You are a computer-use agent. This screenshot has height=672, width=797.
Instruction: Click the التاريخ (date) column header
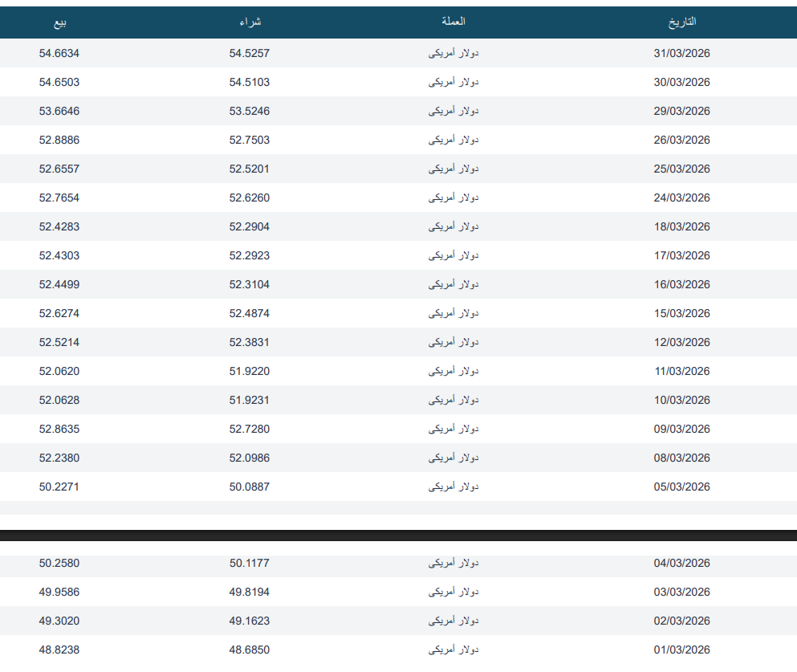tap(681, 22)
